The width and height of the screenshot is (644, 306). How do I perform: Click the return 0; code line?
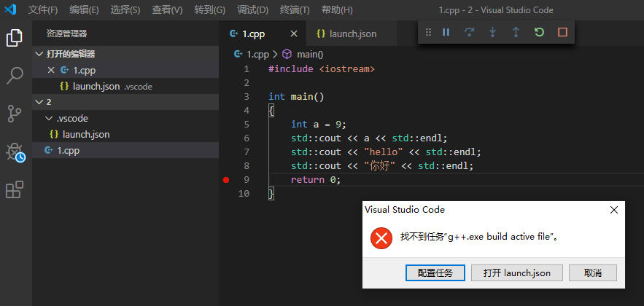pyautogui.click(x=316, y=180)
